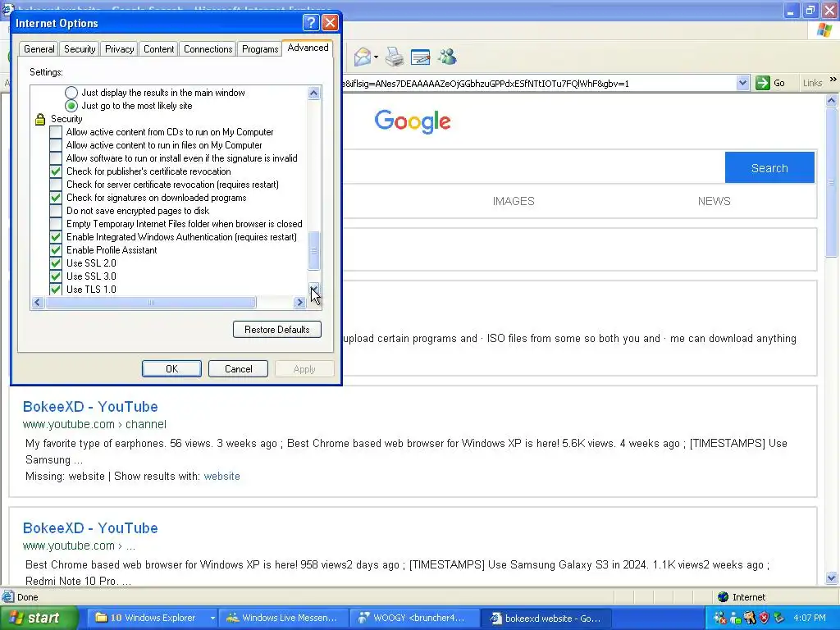Click the page icon beside Done in status bar
Screen dimensions: 840x630
pyautogui.click(x=7, y=597)
